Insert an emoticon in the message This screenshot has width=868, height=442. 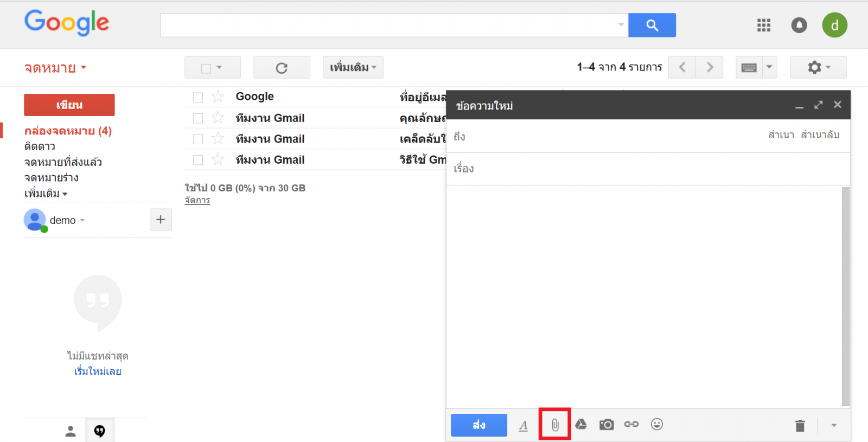[x=657, y=424]
